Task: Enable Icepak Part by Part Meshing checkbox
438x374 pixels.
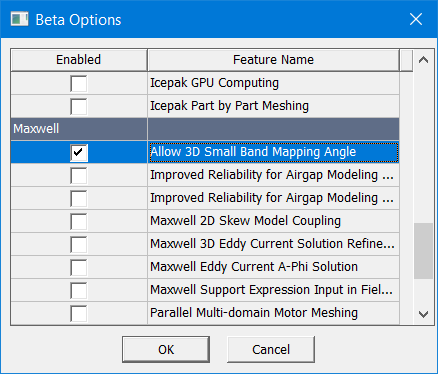Action: click(x=79, y=106)
